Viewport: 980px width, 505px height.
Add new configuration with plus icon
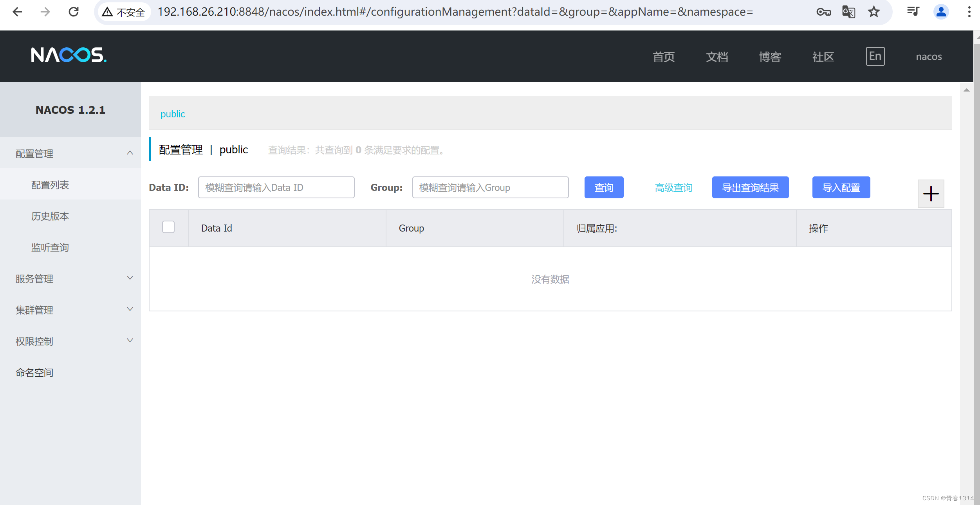[931, 194]
